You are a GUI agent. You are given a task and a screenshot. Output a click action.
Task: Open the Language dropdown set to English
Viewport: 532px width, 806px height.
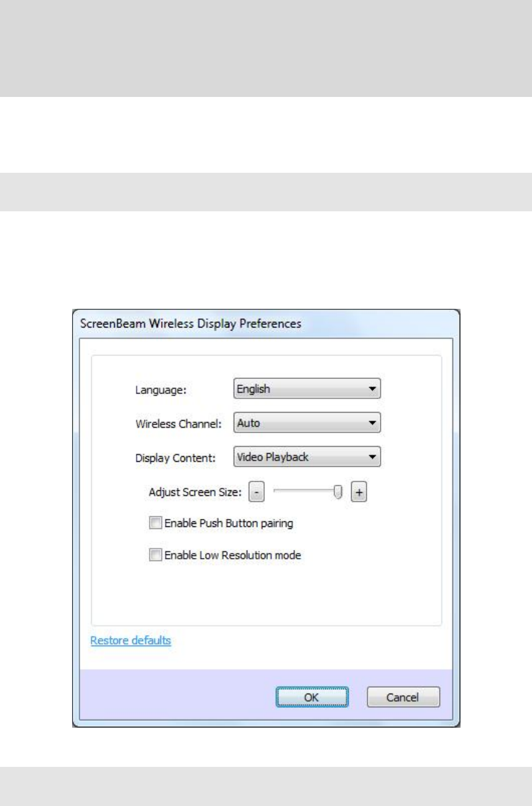[306, 390]
